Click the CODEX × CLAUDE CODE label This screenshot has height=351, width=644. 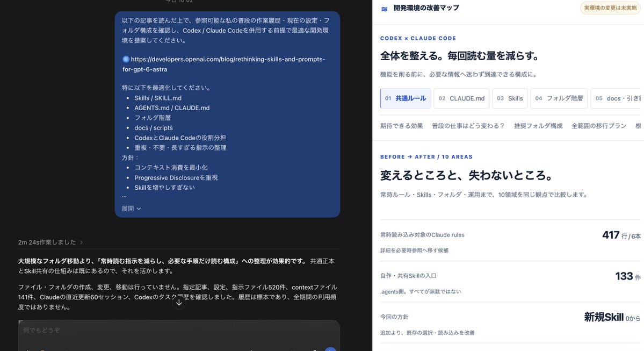(418, 38)
